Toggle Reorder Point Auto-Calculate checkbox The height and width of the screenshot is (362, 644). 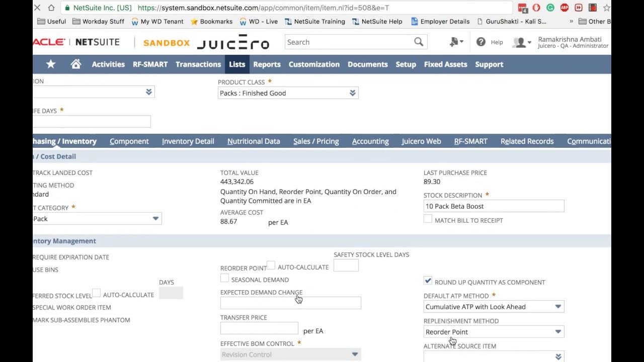tap(271, 265)
